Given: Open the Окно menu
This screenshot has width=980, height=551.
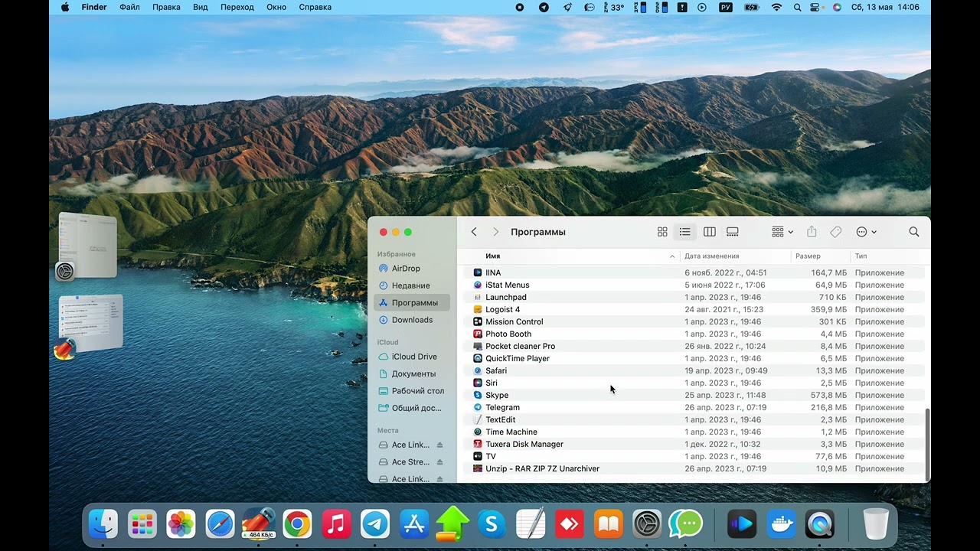Looking at the screenshot, I should 276,7.
